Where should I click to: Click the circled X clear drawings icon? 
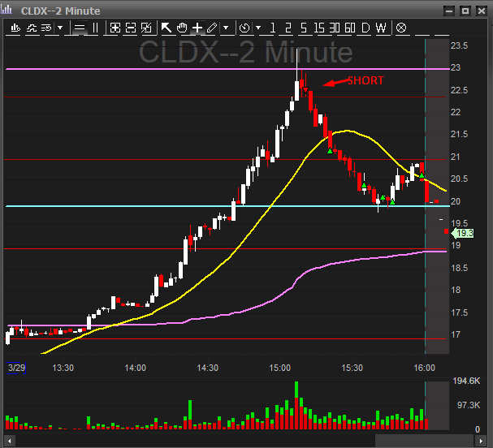[x=401, y=28]
